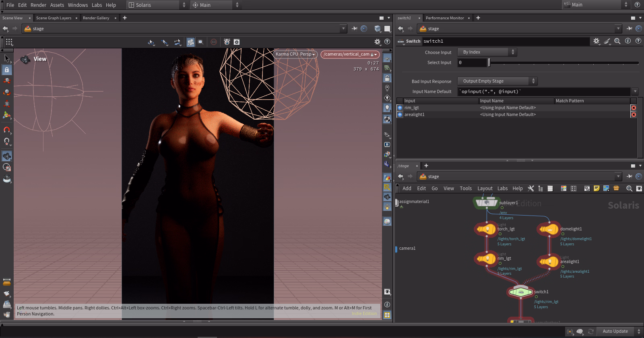
Task: Switch to the Performance Monitor tab
Action: (x=445, y=18)
